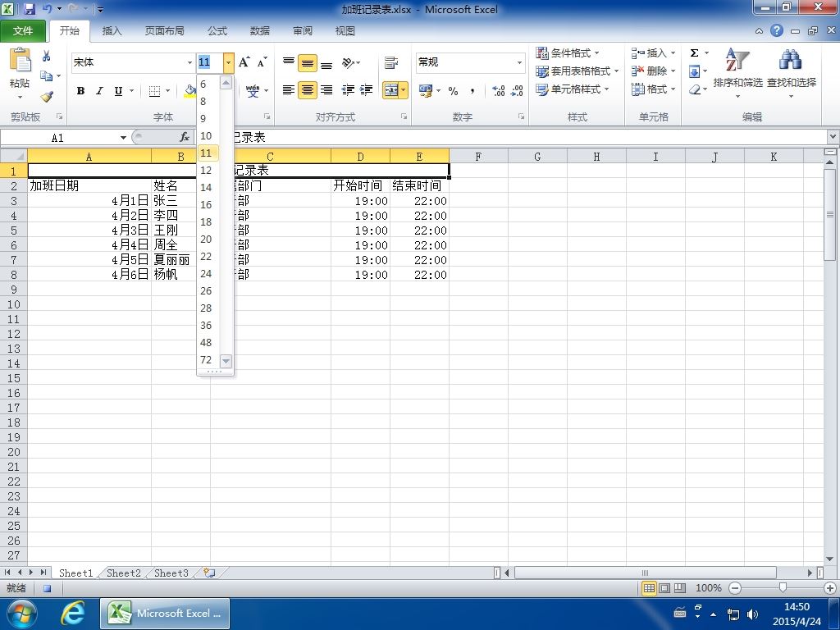Click the insert new worksheet tab icon
840x630 pixels.
click(209, 573)
